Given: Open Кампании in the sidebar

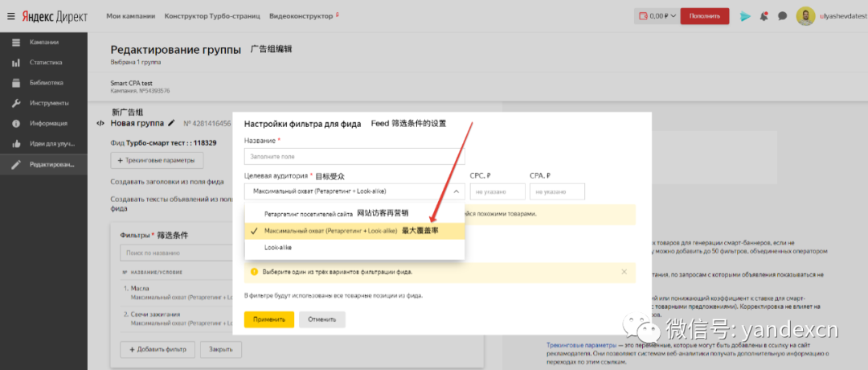Looking at the screenshot, I should coord(43,42).
